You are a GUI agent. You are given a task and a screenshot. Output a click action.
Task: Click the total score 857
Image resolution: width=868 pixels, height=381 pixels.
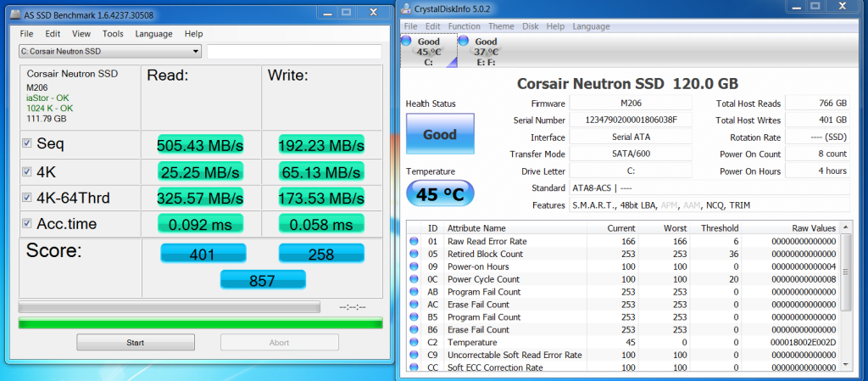tap(263, 280)
